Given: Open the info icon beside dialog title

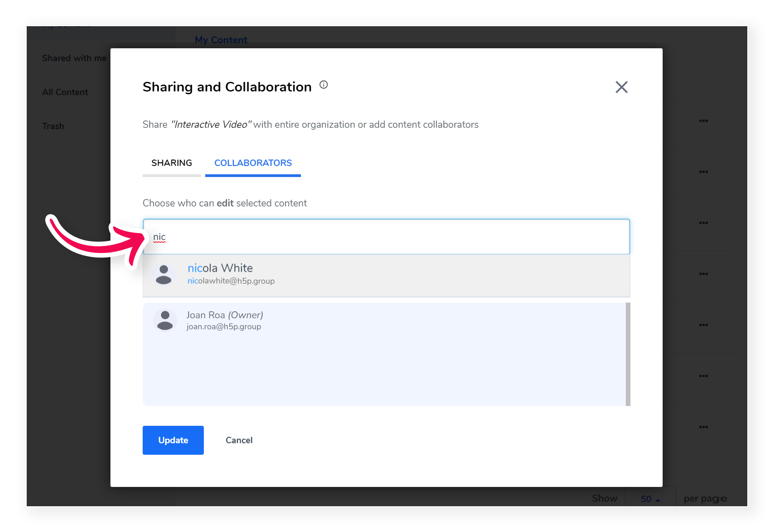Looking at the screenshot, I should tap(323, 85).
